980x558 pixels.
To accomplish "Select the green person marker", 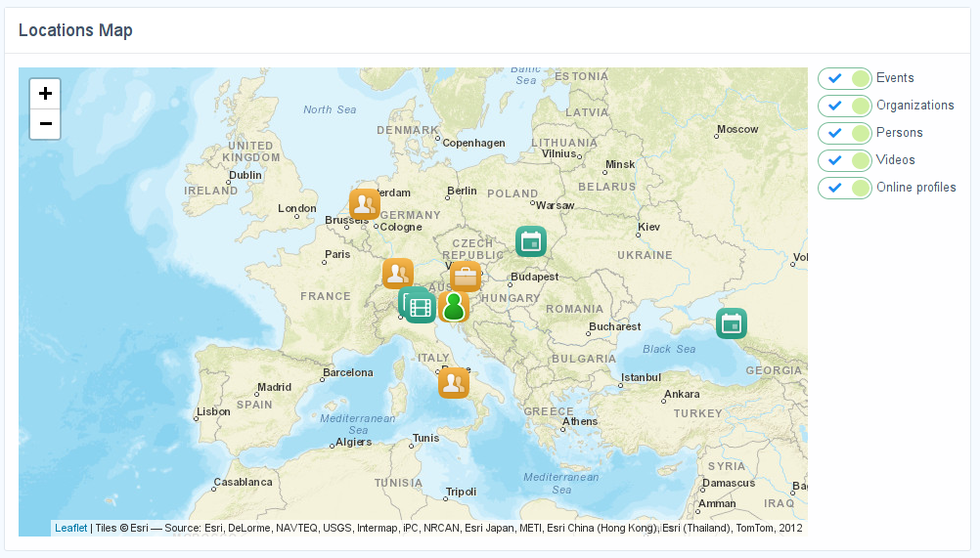I will [x=454, y=307].
